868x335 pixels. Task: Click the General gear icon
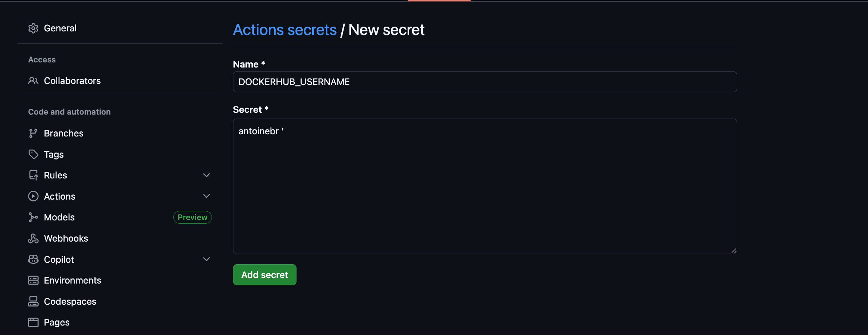[x=33, y=28]
